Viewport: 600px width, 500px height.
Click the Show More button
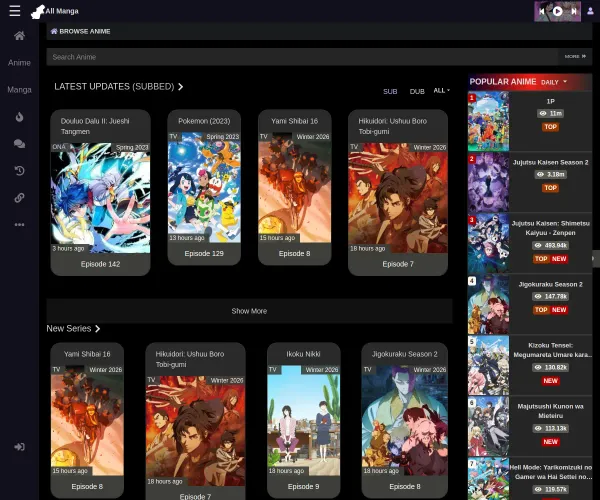point(249,311)
